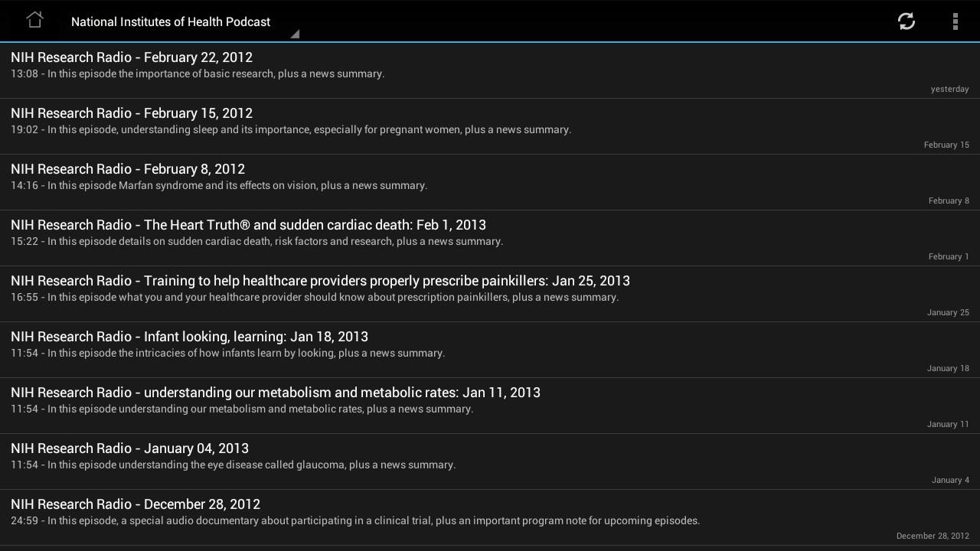The width and height of the screenshot is (980, 551).
Task: Open the three-dot overflow menu
Action: tap(955, 21)
